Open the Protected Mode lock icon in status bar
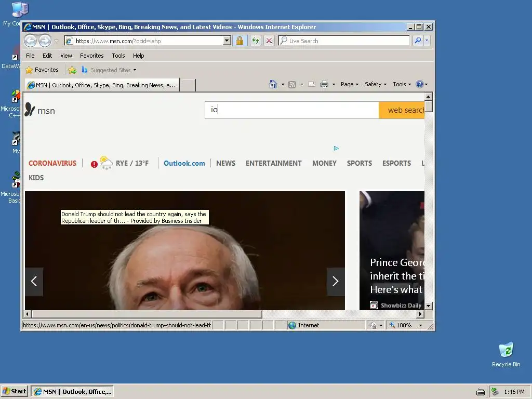 point(373,325)
